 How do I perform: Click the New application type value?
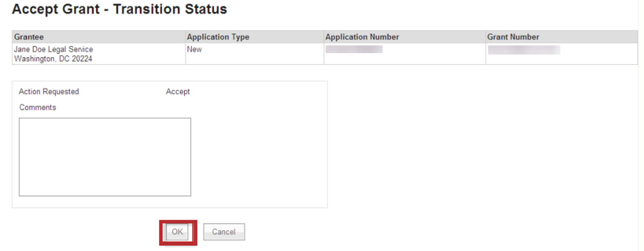(x=194, y=50)
